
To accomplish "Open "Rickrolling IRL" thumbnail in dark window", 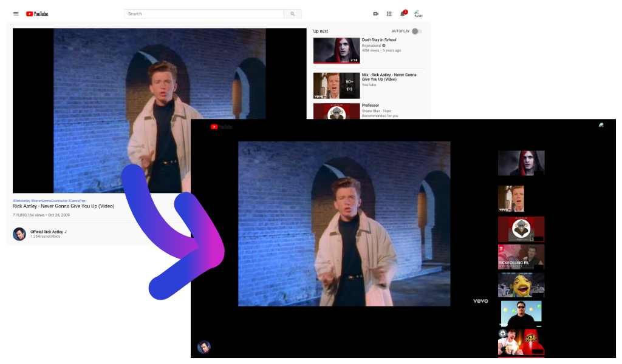I will pos(521,257).
